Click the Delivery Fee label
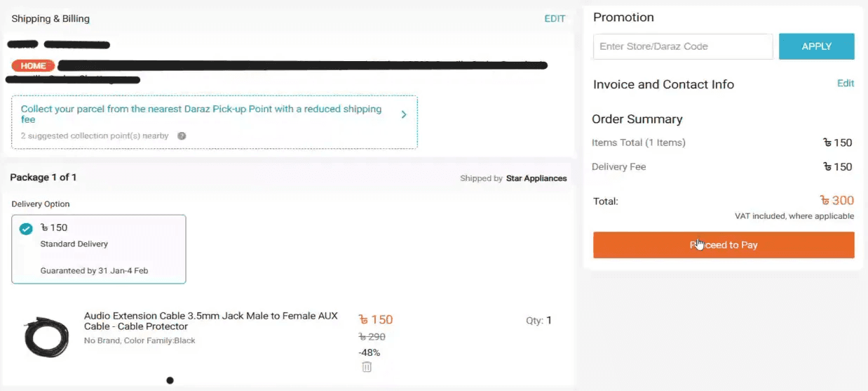This screenshot has width=868, height=391. 619,167
